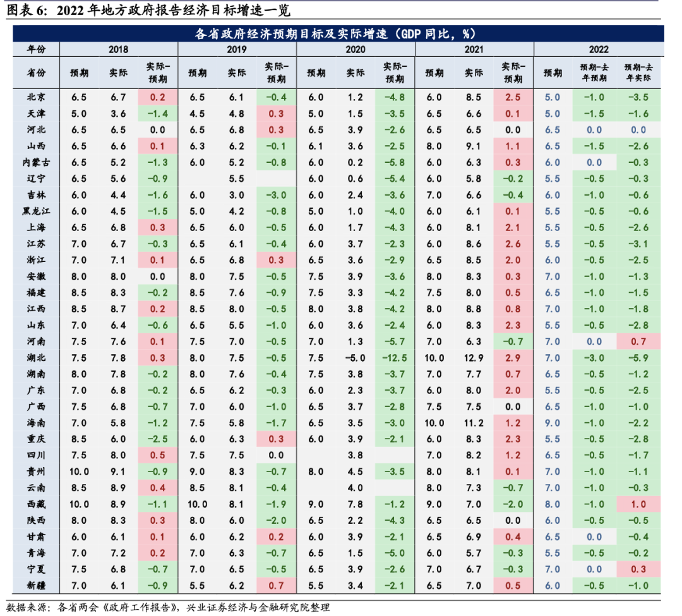Screen dimensions: 682x616
Task: Click the 湖北 row label
Action: 36,357
